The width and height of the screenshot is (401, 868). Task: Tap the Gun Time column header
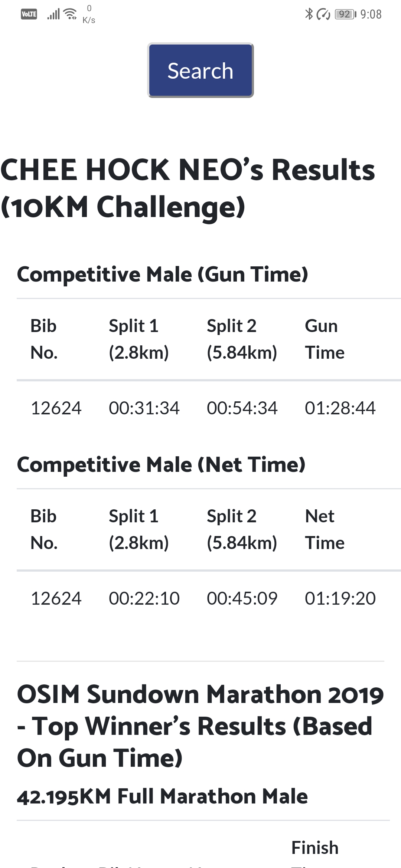(x=325, y=339)
